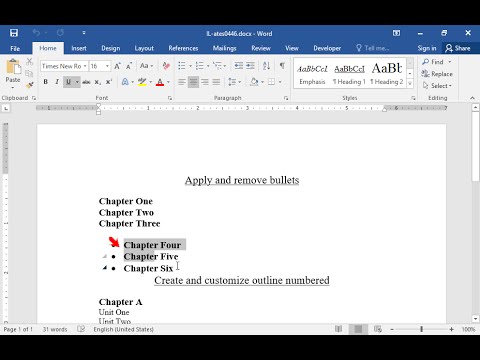480x360 pixels.
Task: Open the Select dropdown
Action: pos(437,86)
